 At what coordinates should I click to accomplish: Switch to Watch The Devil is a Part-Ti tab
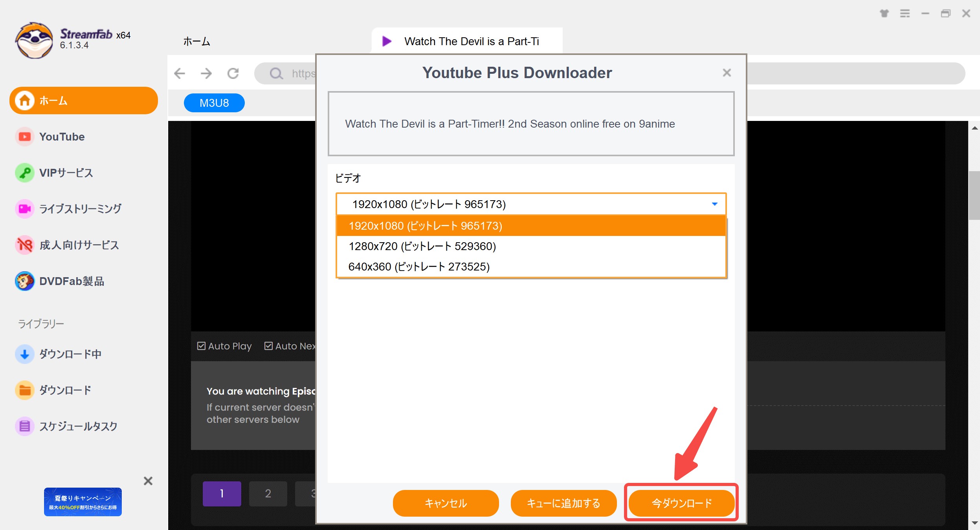tap(467, 41)
